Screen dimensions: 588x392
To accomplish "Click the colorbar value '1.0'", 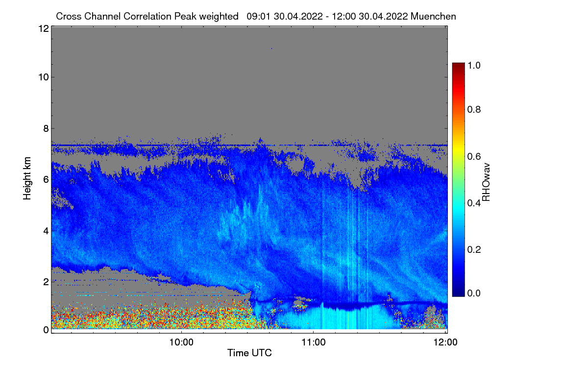I will click(x=474, y=65).
